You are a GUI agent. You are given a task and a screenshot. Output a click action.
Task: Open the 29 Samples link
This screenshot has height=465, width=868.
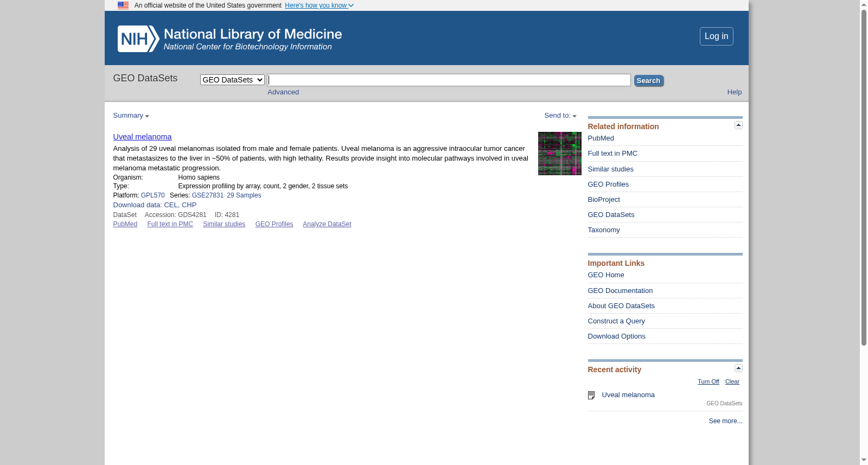point(244,195)
